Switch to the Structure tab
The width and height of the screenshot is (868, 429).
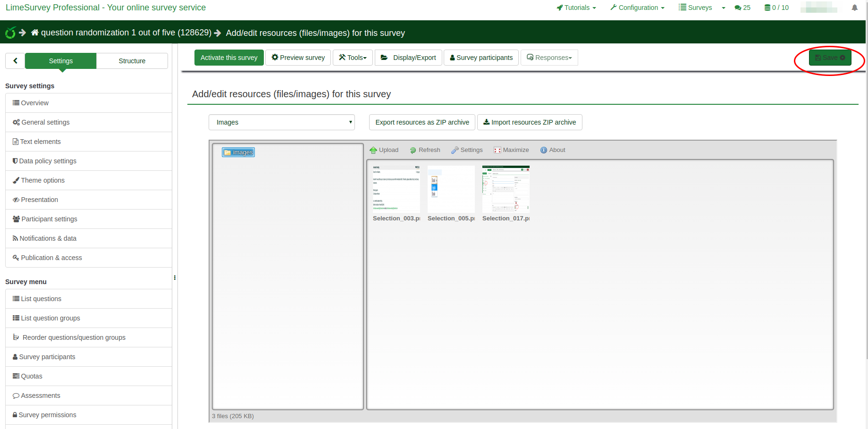point(132,61)
